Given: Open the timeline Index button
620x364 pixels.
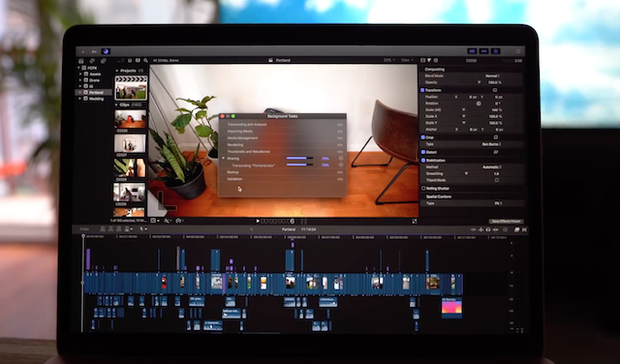Looking at the screenshot, I should coord(84,229).
